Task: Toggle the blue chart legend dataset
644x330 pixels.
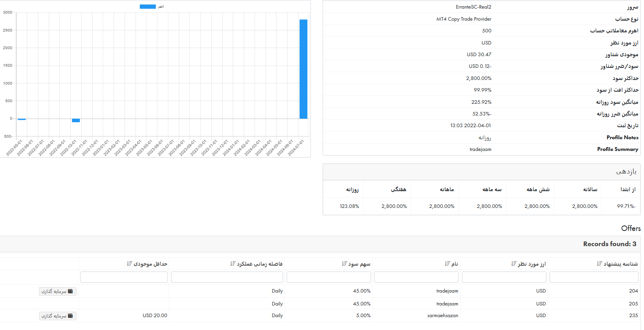Action: point(148,7)
